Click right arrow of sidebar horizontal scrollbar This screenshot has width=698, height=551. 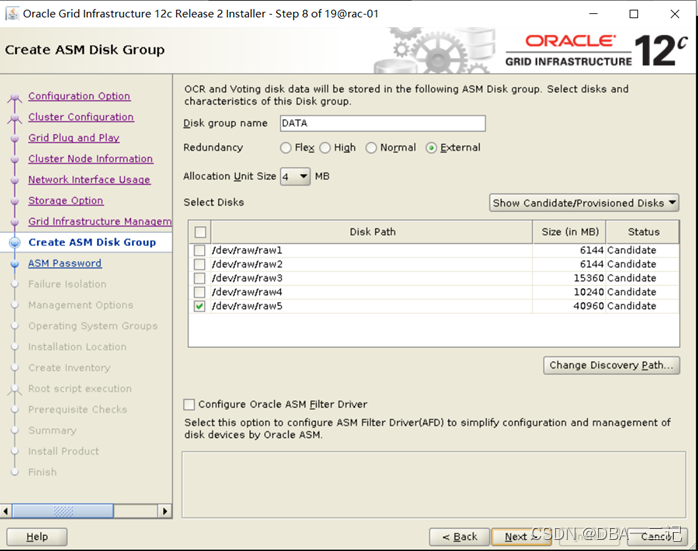[165, 511]
